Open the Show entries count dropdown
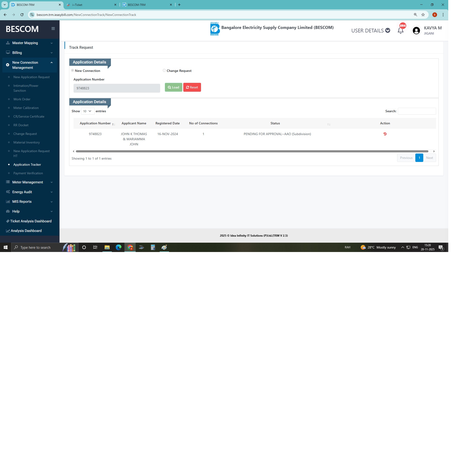This screenshot has width=466, height=476. 87,111
